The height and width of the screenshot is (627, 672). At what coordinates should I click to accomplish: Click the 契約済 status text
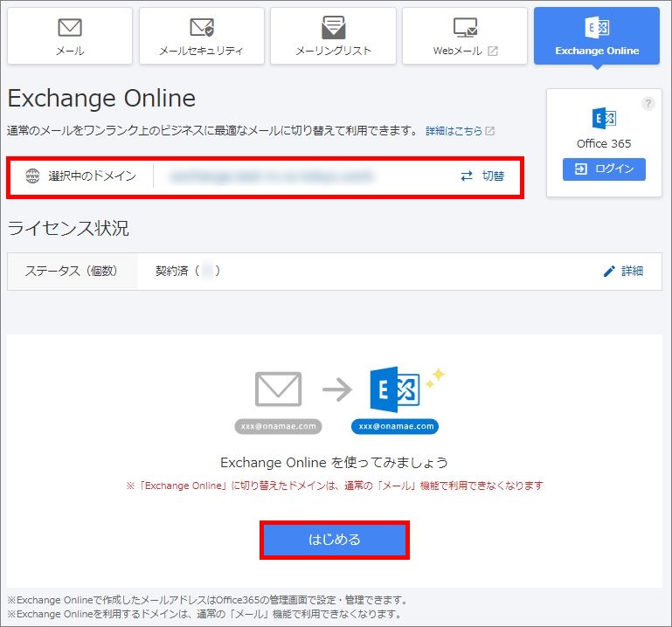tap(188, 271)
